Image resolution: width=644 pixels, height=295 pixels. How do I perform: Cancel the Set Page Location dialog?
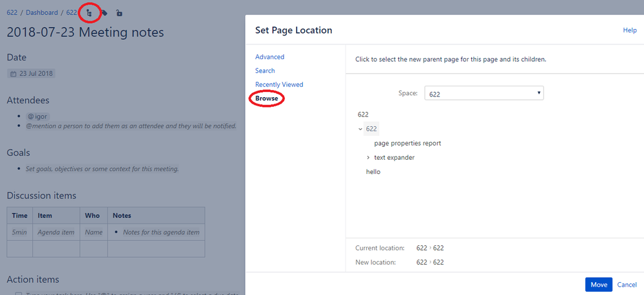point(627,285)
